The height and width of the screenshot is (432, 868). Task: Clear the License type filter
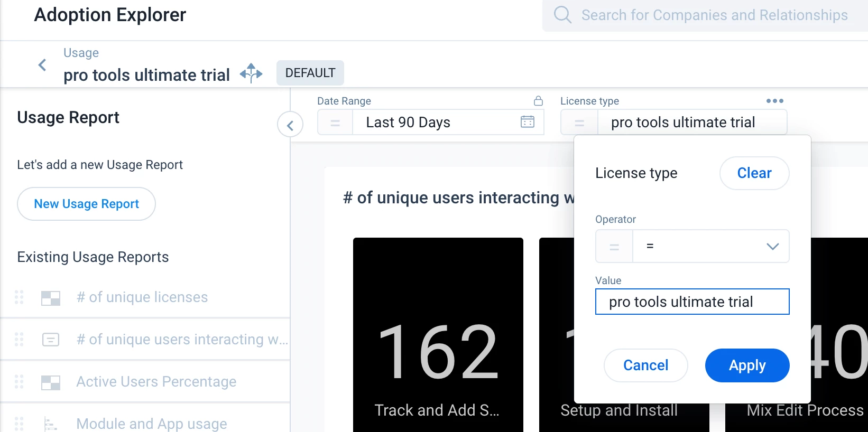[x=754, y=173]
